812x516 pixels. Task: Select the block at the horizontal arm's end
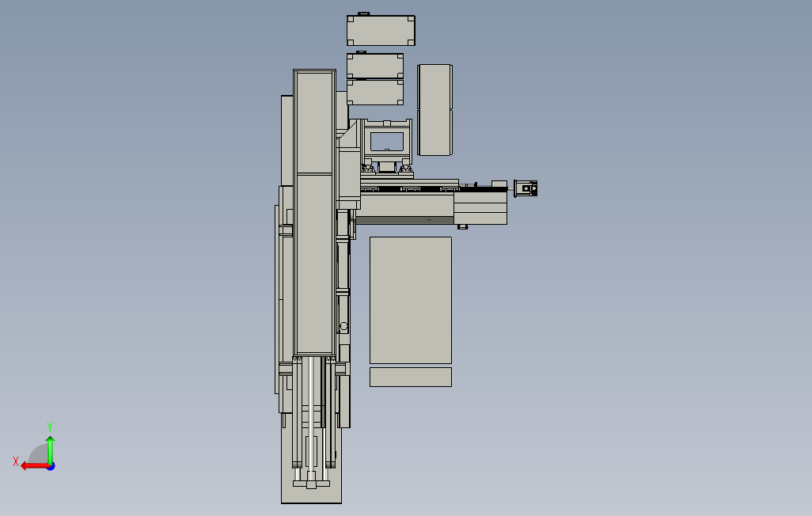(x=480, y=208)
